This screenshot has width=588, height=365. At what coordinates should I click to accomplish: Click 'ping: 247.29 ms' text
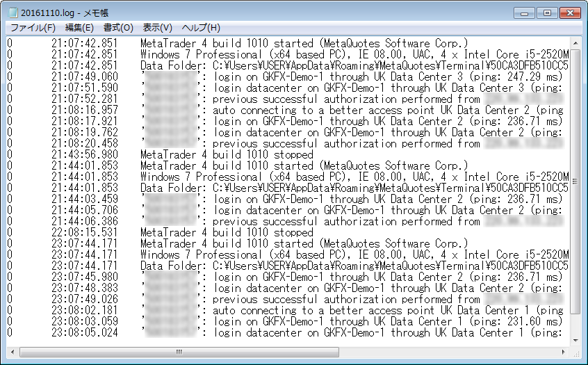516,76
